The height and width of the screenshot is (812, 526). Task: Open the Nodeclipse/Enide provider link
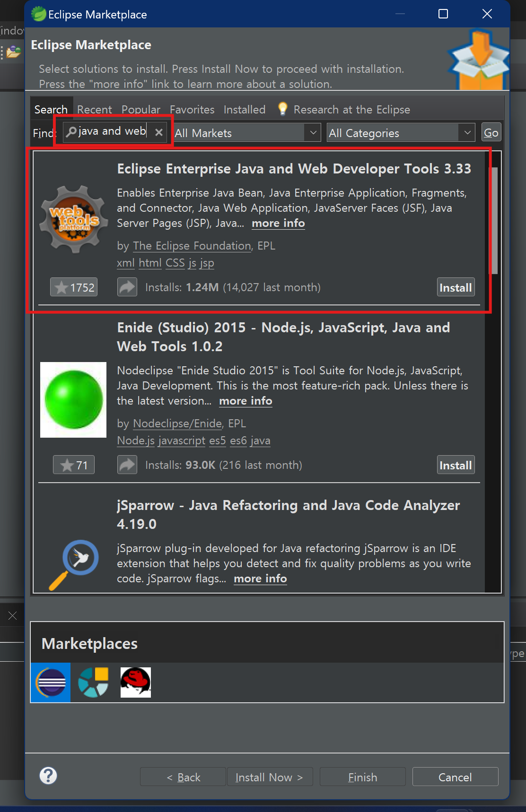pos(177,423)
